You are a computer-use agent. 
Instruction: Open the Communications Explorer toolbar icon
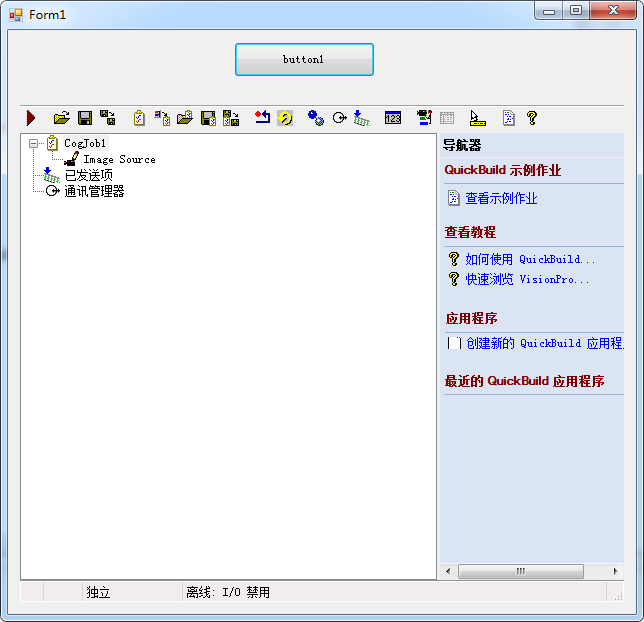pos(339,118)
